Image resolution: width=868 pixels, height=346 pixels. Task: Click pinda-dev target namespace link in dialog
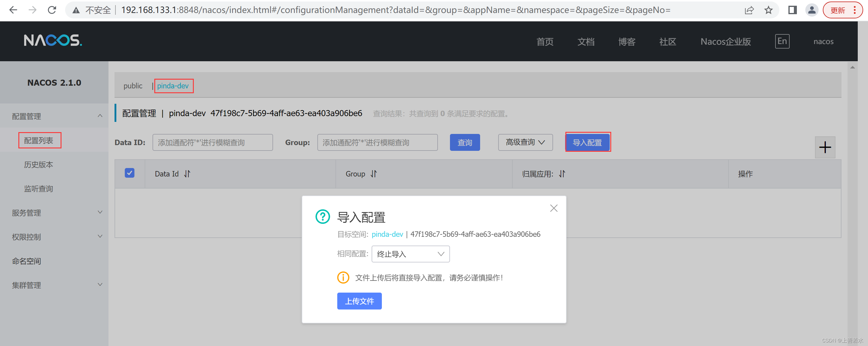[387, 234]
